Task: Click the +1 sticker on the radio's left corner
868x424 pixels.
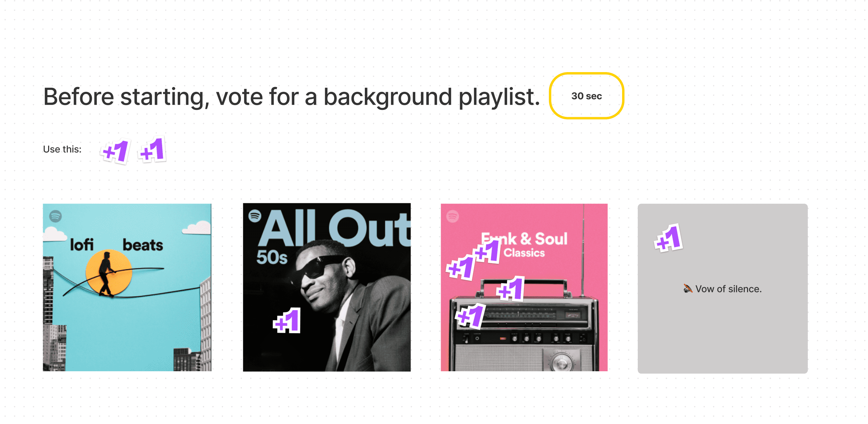Action: (x=470, y=316)
